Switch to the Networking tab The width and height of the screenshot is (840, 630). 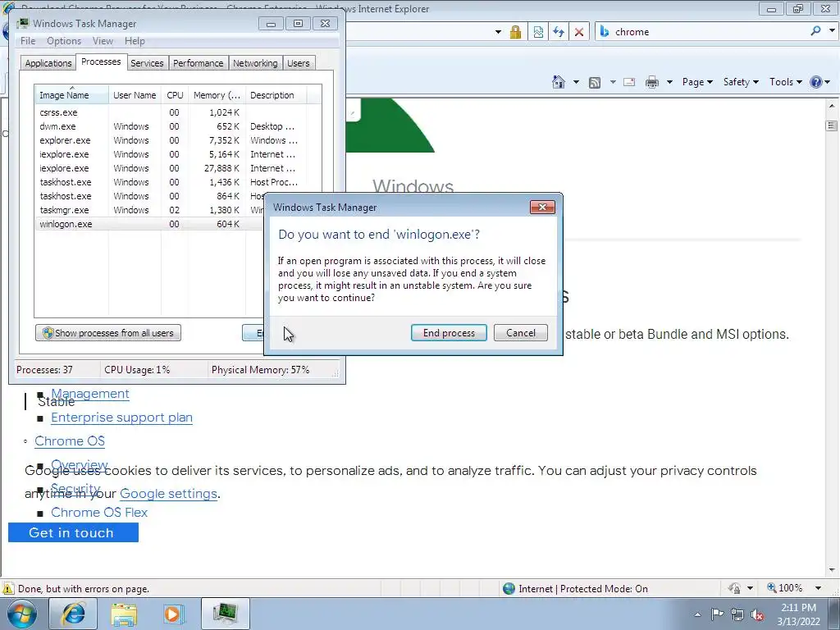pyautogui.click(x=255, y=63)
